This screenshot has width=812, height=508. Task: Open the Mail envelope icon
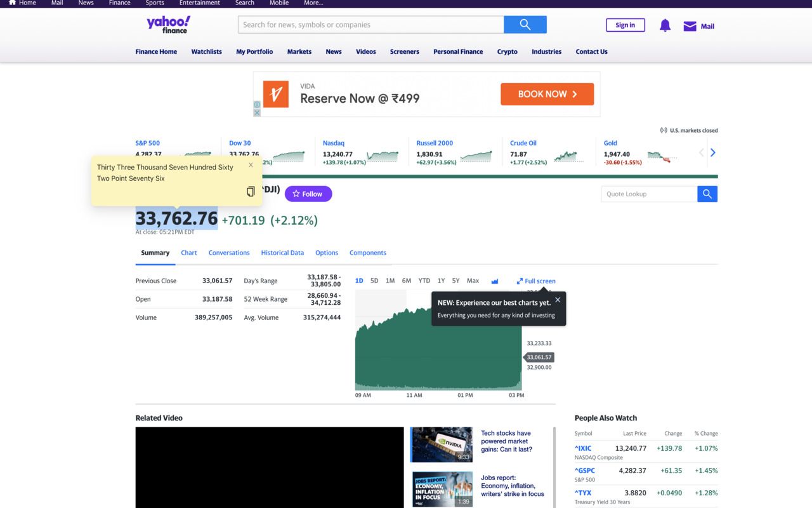690,26
